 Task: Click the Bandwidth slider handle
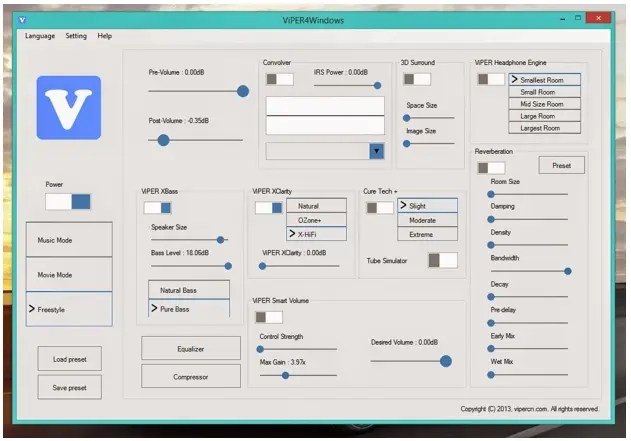point(567,271)
